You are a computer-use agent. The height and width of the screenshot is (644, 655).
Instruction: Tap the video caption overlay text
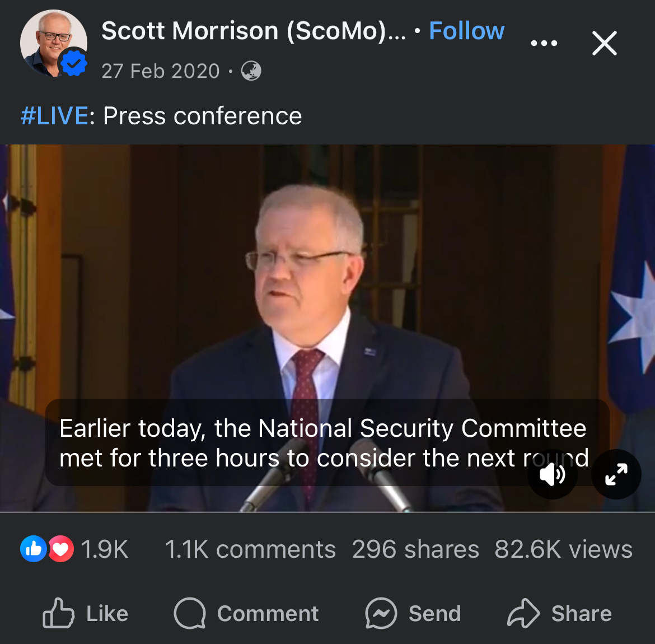[324, 443]
